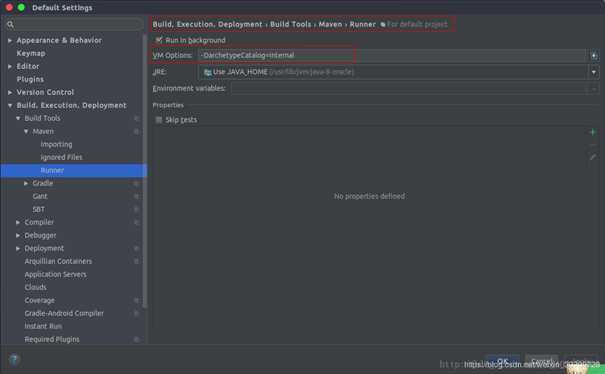Click the green plus add property icon
This screenshot has height=374, width=605.
point(593,132)
